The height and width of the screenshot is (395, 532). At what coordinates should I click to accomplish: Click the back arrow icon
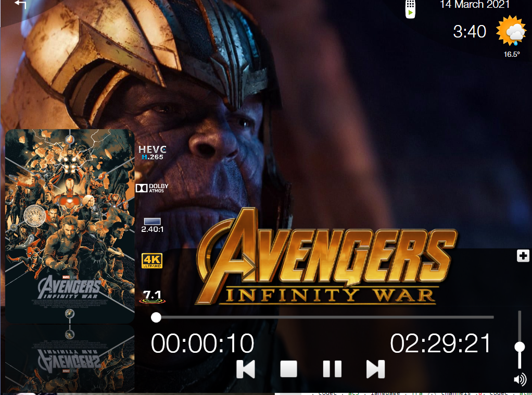[21, 4]
